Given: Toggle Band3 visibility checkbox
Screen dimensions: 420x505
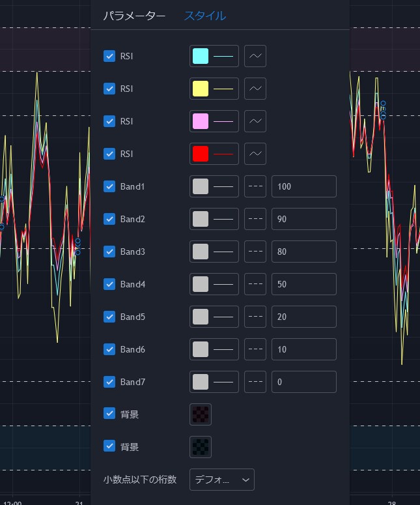Looking at the screenshot, I should (109, 252).
